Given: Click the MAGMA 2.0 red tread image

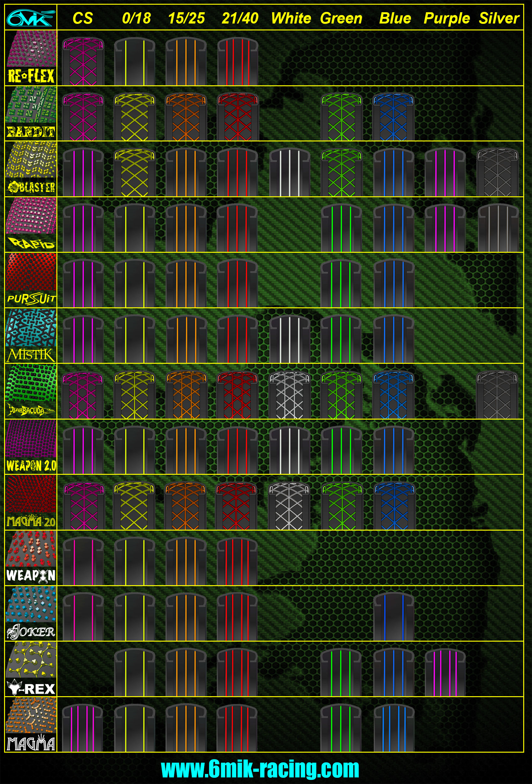Looking at the screenshot, I should pos(30,496).
